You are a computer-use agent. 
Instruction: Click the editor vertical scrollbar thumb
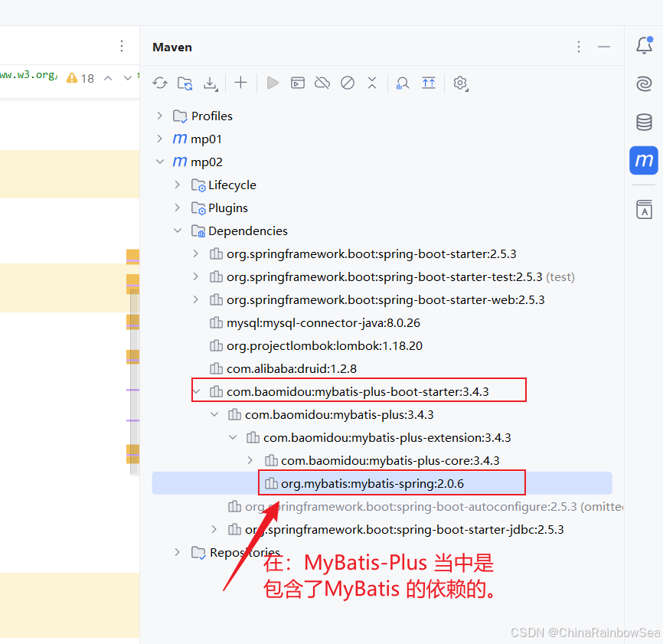tap(135, 381)
